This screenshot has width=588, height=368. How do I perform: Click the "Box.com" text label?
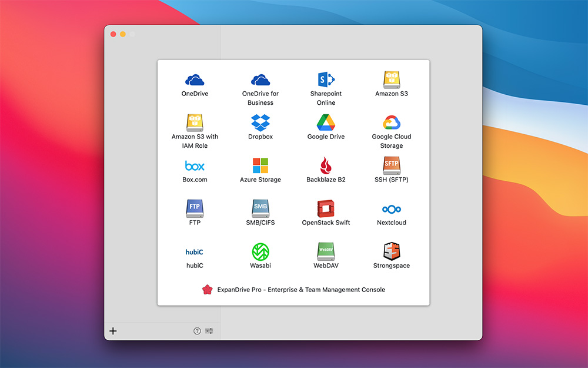195,180
